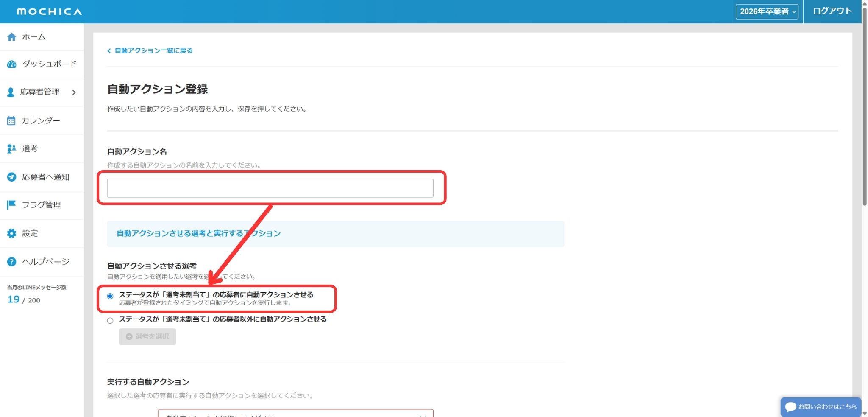Viewport: 868px width, 417px height.
Task: Click the Home house icon in sidebar
Action: click(x=12, y=37)
